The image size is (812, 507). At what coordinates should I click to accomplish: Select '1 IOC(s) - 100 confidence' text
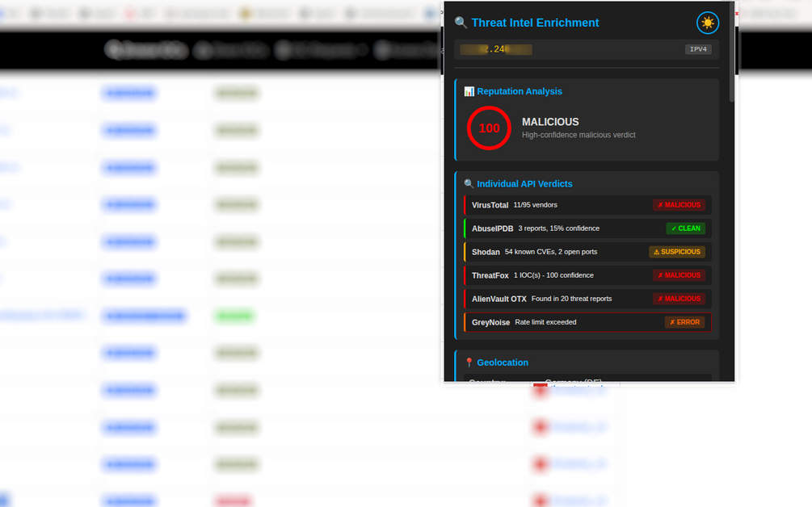[553, 275]
